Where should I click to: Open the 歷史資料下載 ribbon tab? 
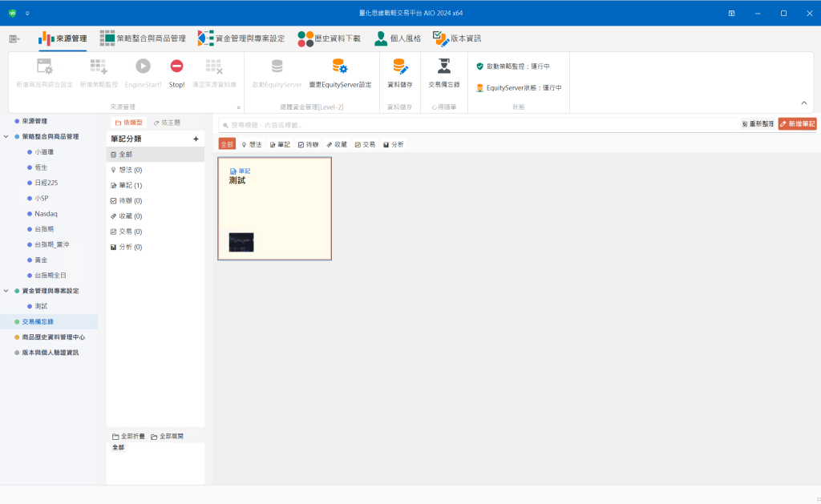click(329, 38)
